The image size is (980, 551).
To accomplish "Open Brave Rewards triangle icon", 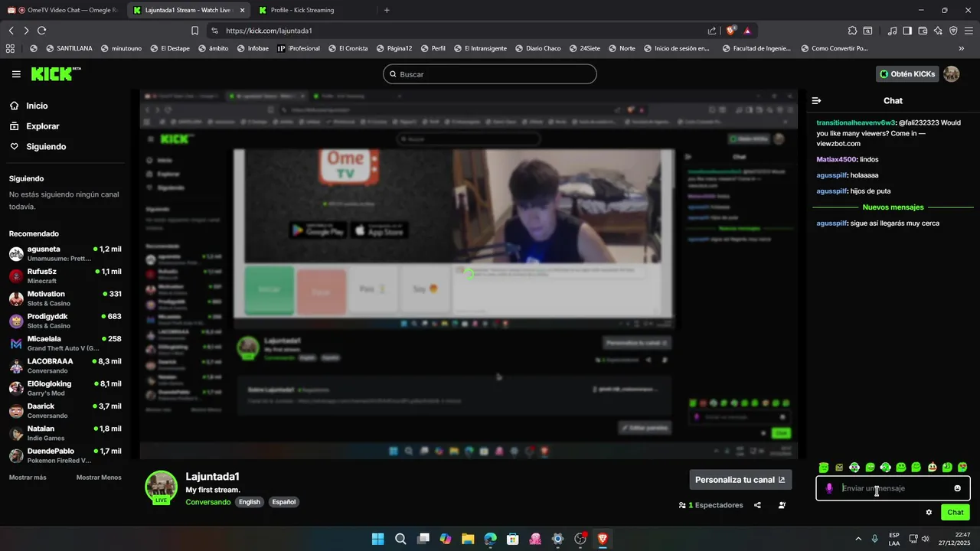I will click(747, 31).
